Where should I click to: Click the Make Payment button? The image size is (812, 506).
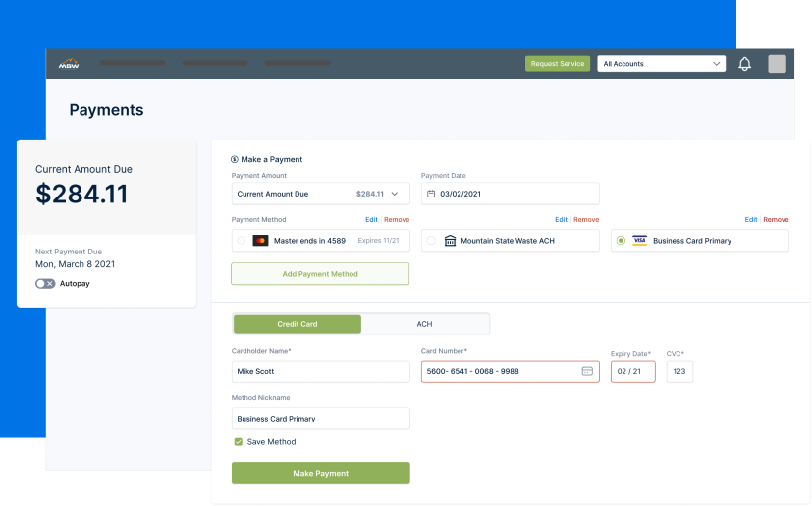point(320,474)
